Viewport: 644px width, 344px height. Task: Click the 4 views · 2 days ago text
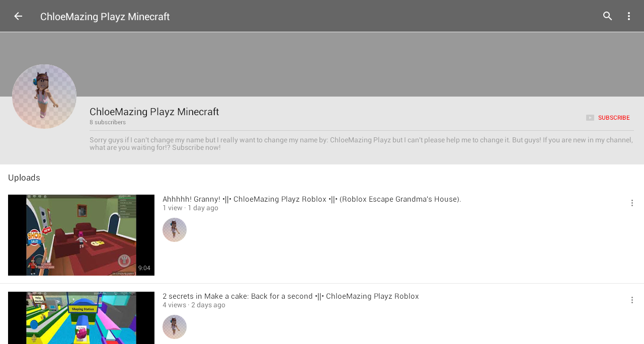pos(194,305)
